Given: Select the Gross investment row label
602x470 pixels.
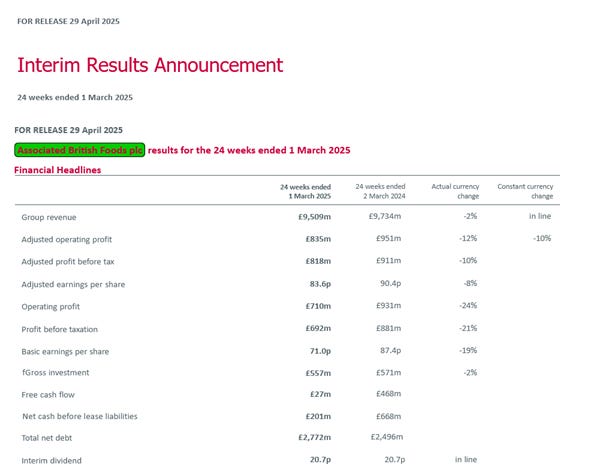Looking at the screenshot, I should [x=56, y=372].
